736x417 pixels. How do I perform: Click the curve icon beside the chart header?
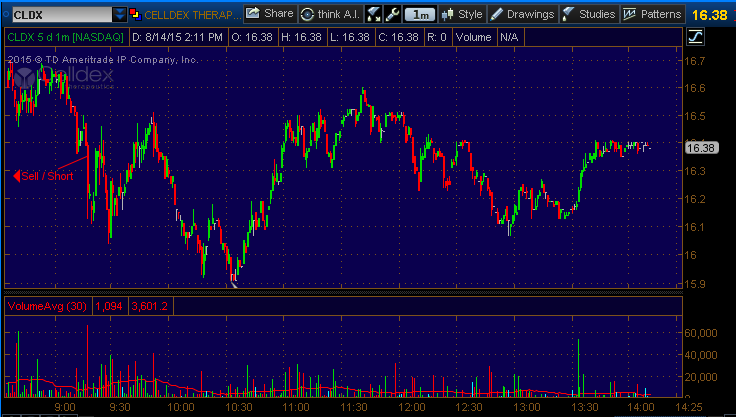695,37
